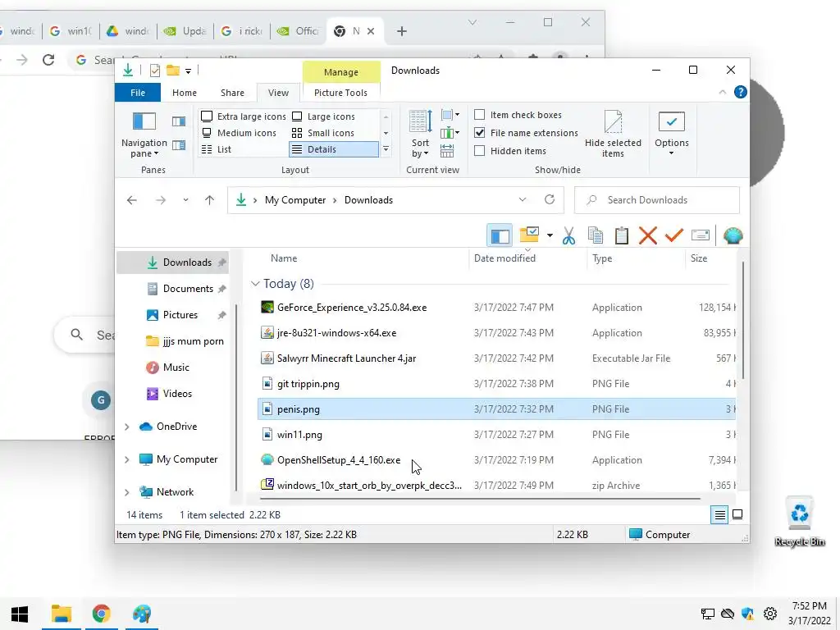The image size is (840, 630).
Task: Select Small icons layout
Action: click(x=323, y=133)
